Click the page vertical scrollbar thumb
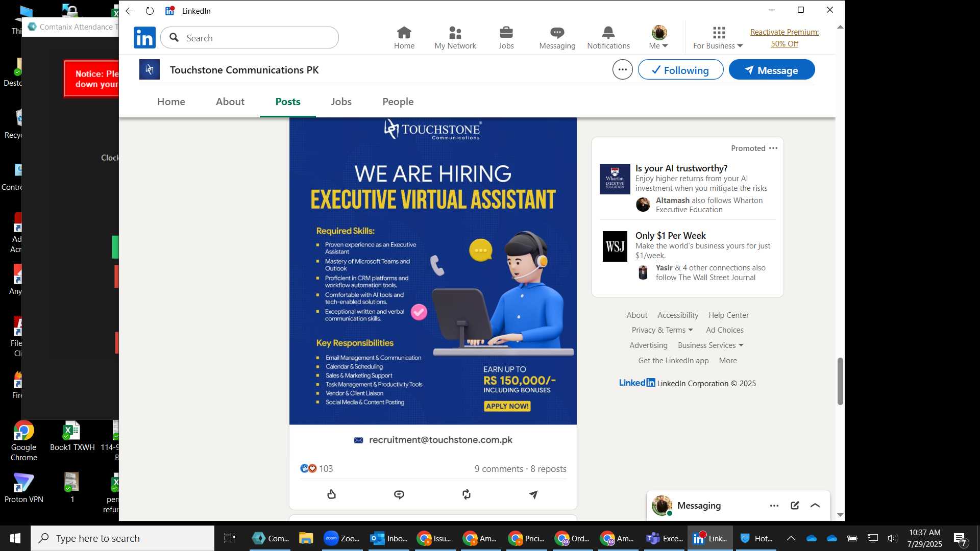 click(840, 381)
